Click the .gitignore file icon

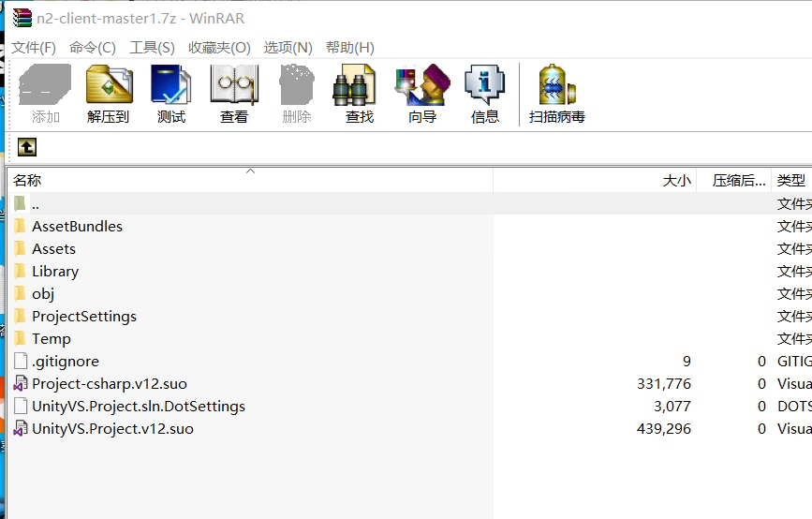point(21,361)
